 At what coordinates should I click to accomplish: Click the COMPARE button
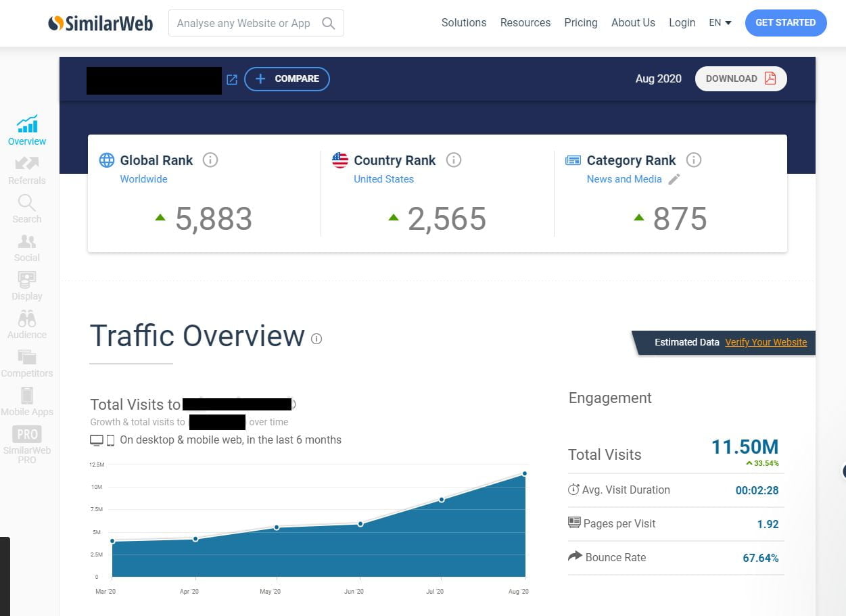[x=287, y=79]
